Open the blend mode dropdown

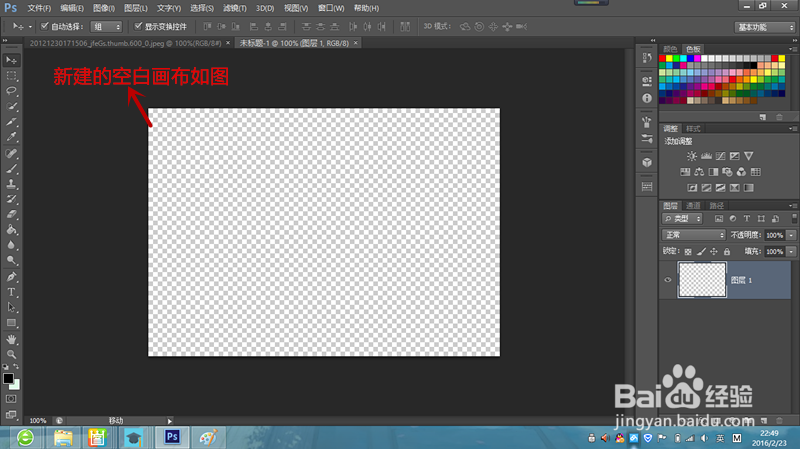click(x=694, y=235)
